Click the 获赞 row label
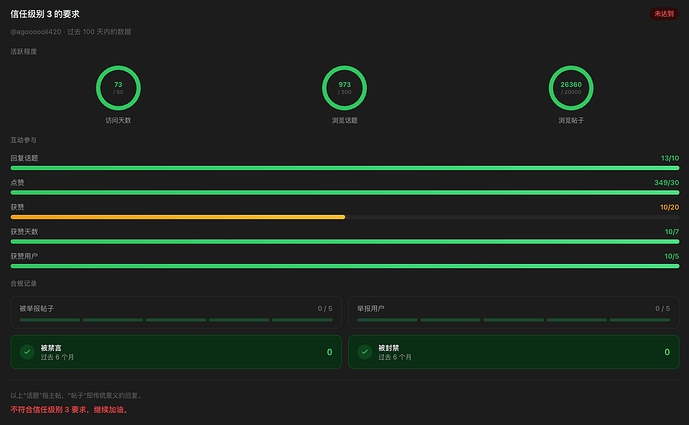 pos(18,207)
